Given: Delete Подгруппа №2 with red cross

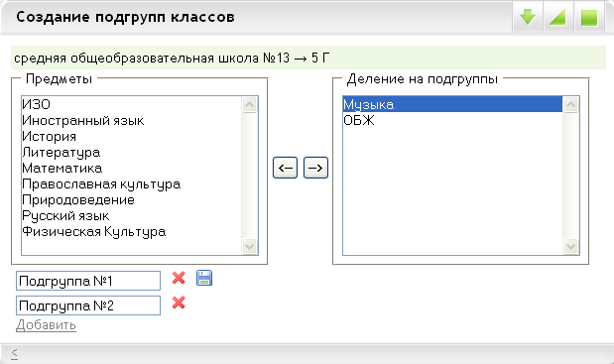Looking at the screenshot, I should (x=179, y=303).
